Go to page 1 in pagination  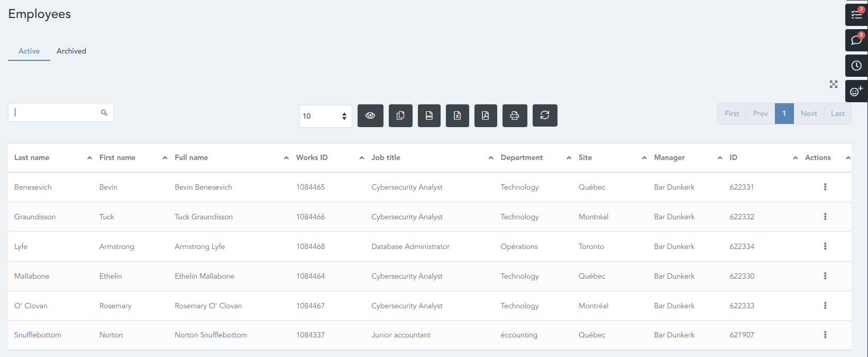click(784, 113)
